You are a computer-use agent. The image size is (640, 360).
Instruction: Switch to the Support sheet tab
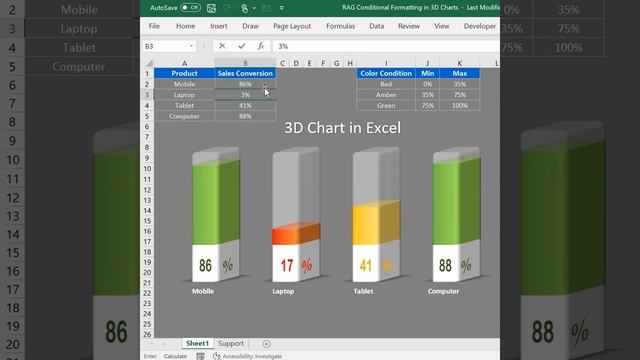[231, 344]
